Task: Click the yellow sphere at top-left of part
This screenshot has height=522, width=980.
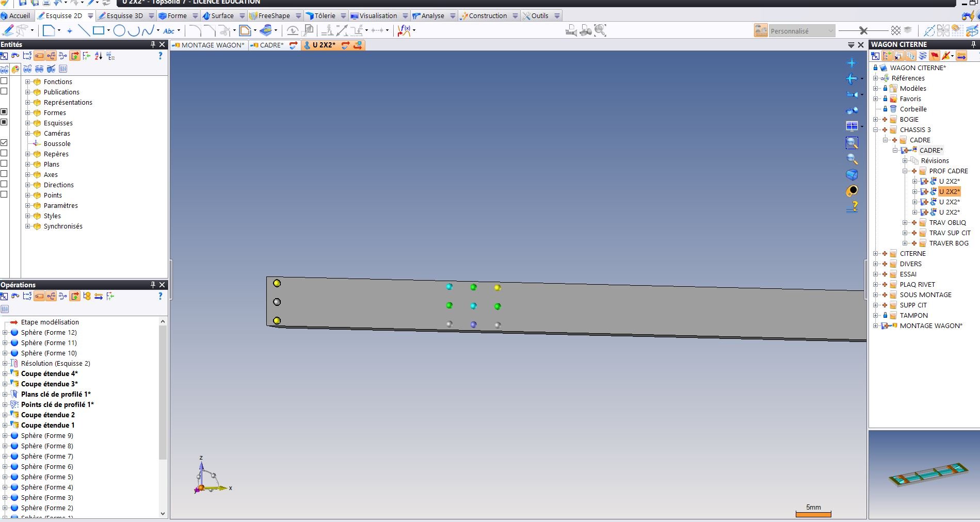Action: (x=277, y=283)
